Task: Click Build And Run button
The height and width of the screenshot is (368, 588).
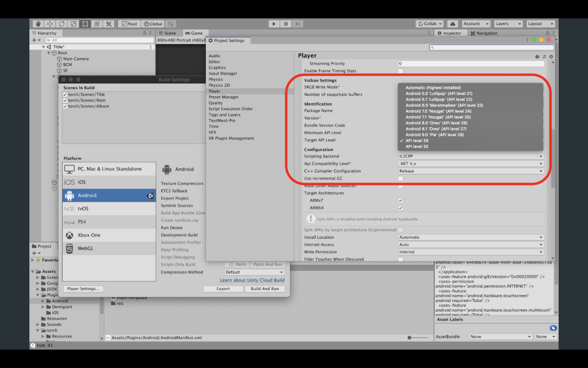Action: [265, 289]
